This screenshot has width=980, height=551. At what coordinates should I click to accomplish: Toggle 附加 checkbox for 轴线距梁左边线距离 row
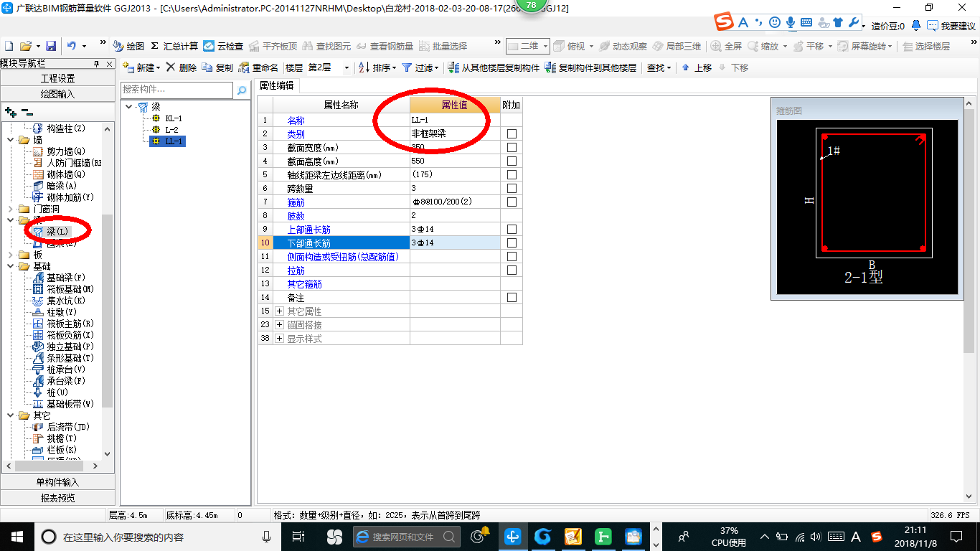pyautogui.click(x=512, y=175)
